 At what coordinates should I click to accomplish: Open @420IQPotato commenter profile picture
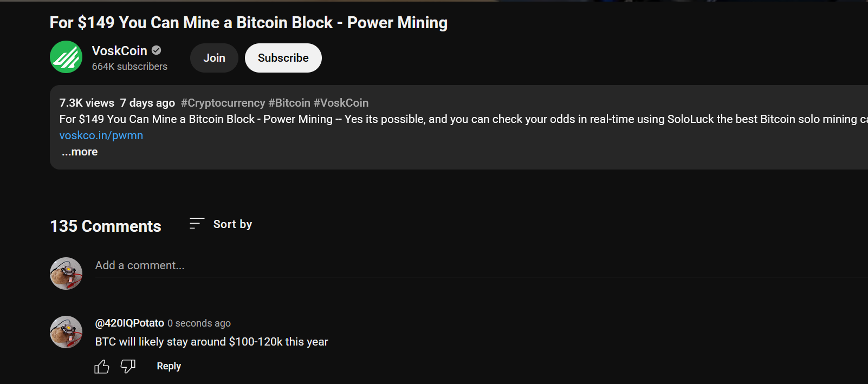point(66,332)
